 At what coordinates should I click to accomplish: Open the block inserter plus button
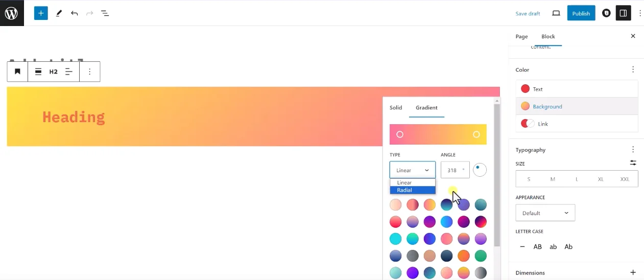click(x=41, y=13)
